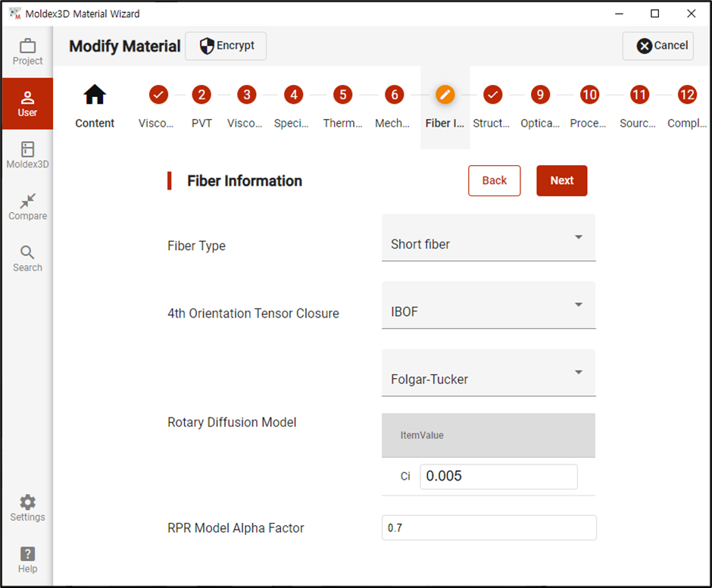This screenshot has height=588, width=712.
Task: Click the Next button
Action: pos(562,180)
